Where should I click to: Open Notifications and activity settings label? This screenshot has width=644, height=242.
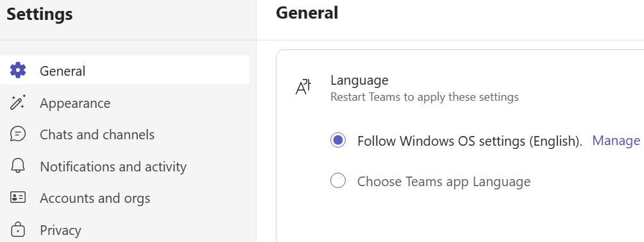click(x=114, y=166)
